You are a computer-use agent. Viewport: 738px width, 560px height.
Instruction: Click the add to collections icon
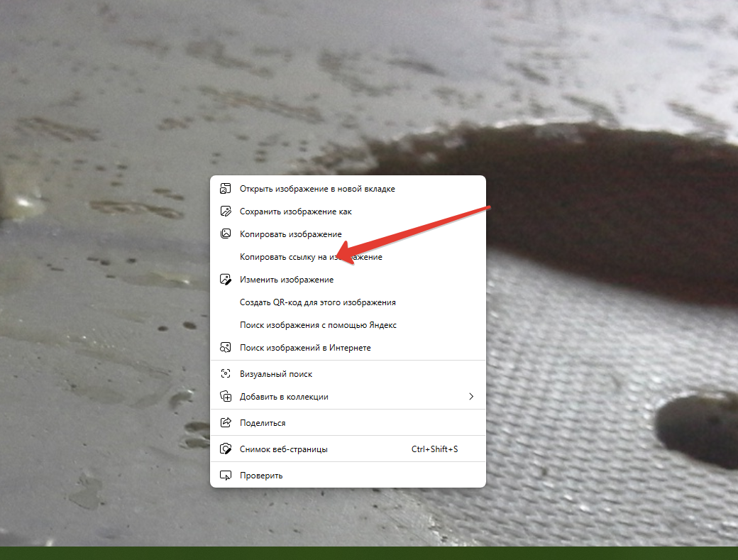click(226, 397)
